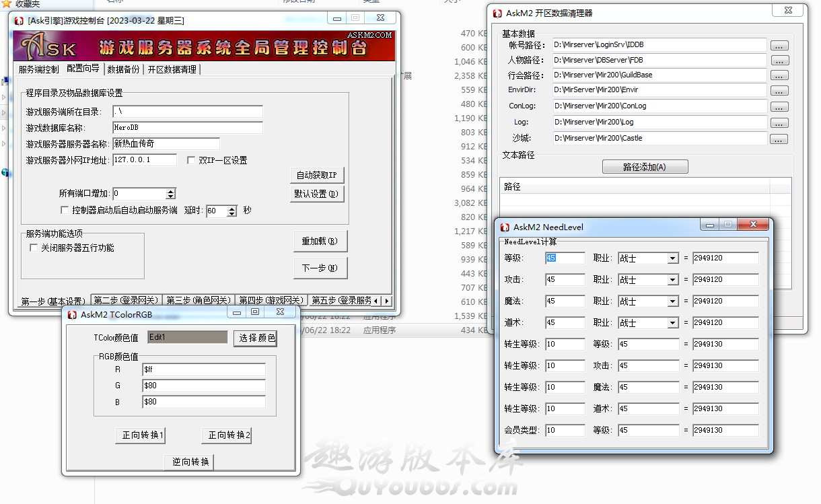Switch to the 数据备份 tab
This screenshot has width=821, height=504.
point(123,69)
